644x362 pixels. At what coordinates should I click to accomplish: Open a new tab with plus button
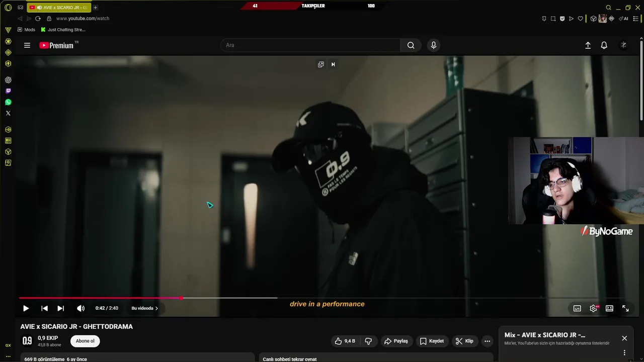click(x=95, y=8)
